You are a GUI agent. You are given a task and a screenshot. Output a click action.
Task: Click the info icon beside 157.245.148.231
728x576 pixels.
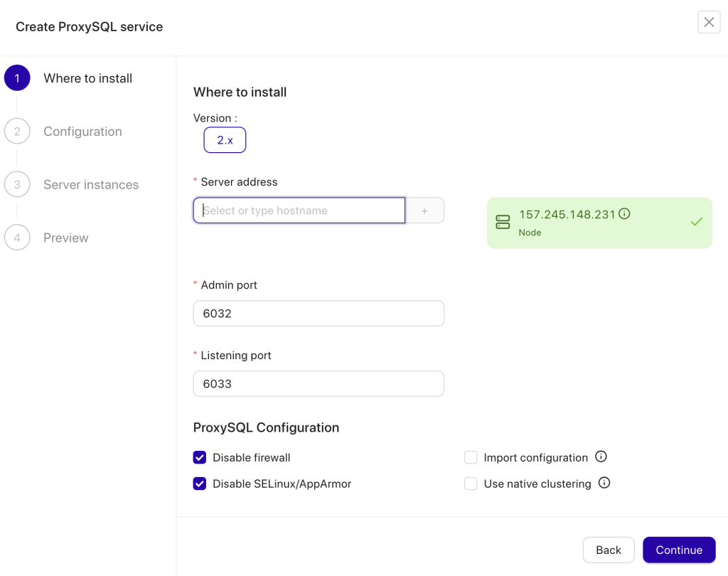coord(624,213)
